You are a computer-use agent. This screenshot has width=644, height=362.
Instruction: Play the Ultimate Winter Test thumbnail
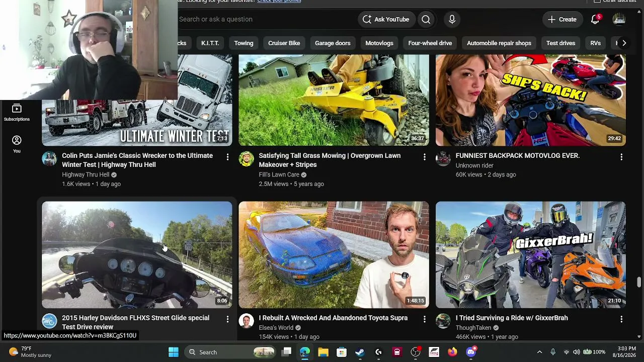coord(137,100)
